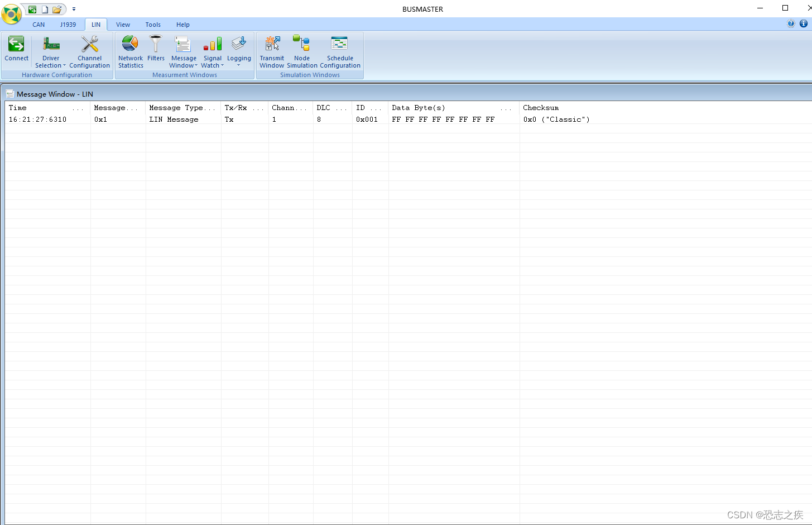Open the View ribbon tab

[x=123, y=25]
